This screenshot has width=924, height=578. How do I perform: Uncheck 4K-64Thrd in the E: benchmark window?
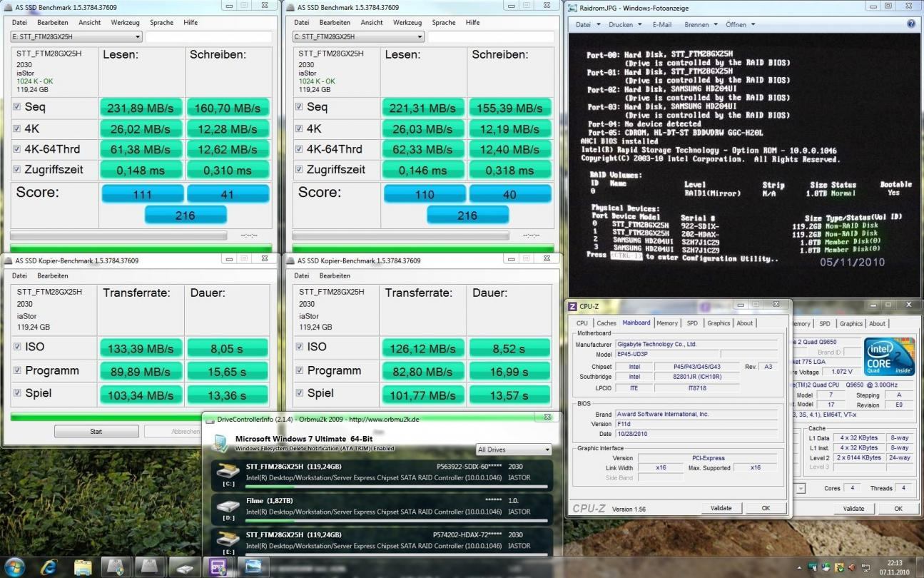pos(17,149)
